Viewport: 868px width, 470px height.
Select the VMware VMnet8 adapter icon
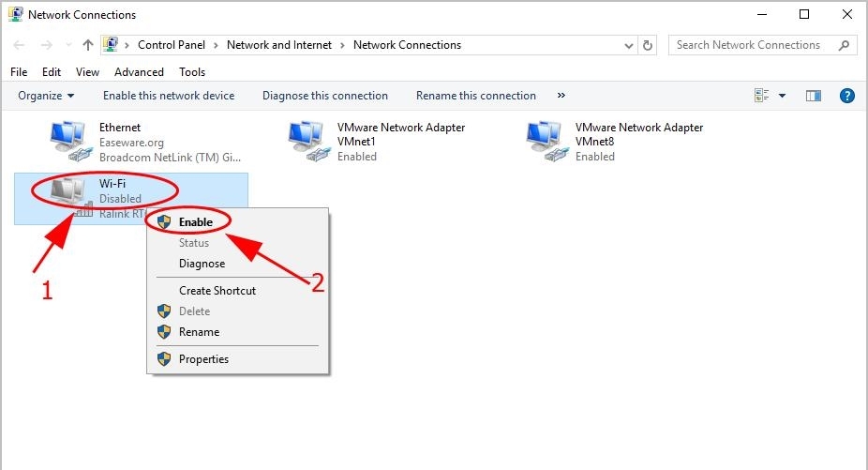[546, 142]
